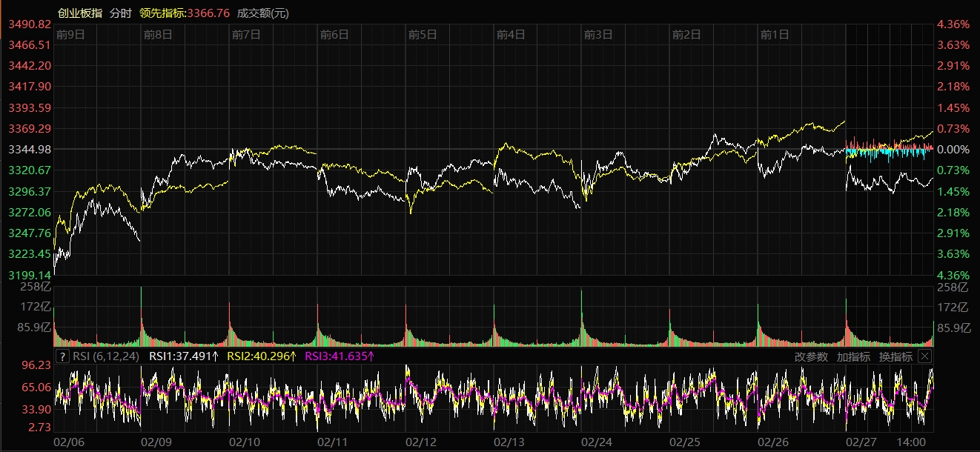Click the 3344.98 baseline price label
The height and width of the screenshot is (452, 980).
coord(29,150)
